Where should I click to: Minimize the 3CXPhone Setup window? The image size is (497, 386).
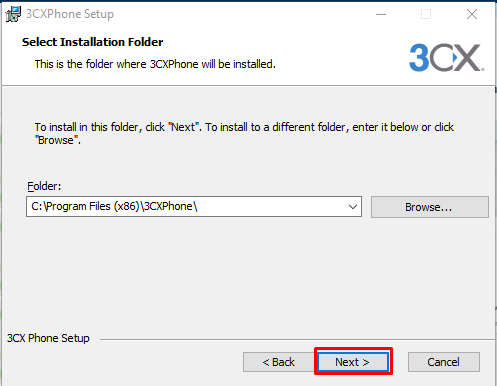(381, 14)
